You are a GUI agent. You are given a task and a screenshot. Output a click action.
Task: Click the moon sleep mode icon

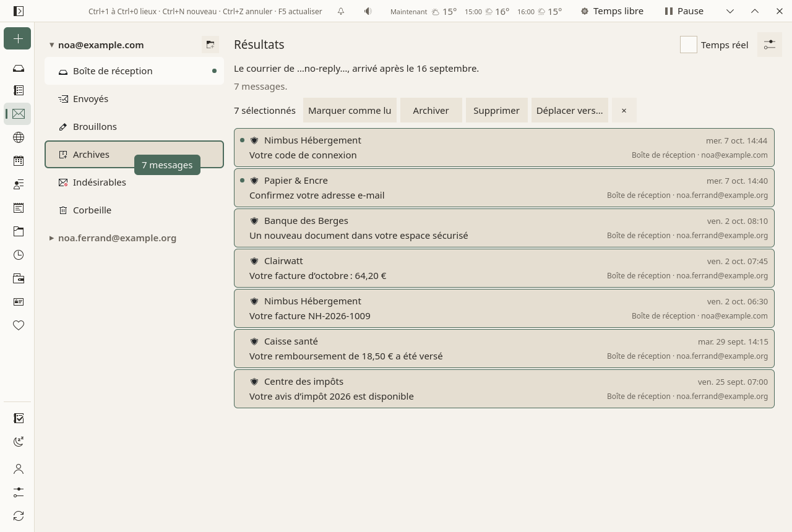coord(19,442)
